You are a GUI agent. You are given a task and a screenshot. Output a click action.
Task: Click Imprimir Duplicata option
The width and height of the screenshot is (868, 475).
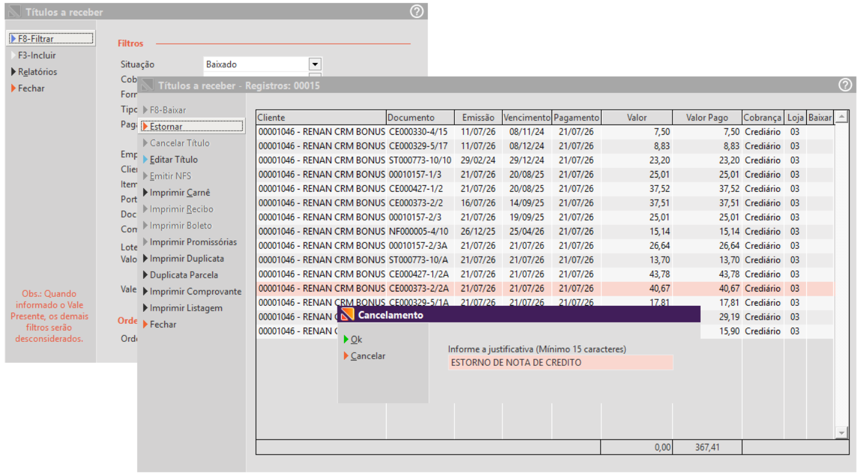(x=186, y=258)
